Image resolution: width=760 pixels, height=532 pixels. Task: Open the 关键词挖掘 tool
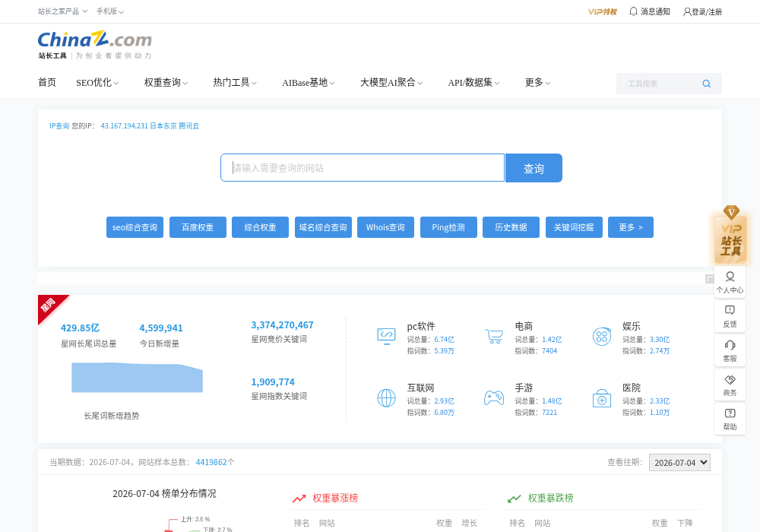[574, 227]
